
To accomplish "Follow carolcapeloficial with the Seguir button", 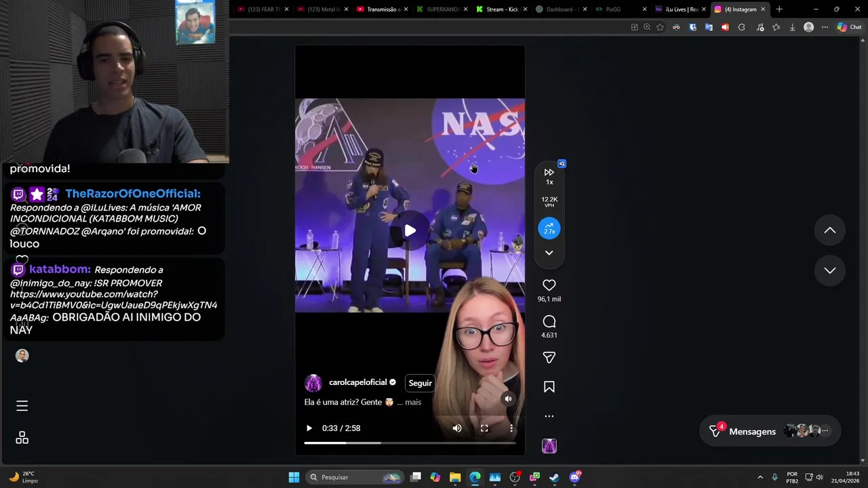I will point(420,383).
